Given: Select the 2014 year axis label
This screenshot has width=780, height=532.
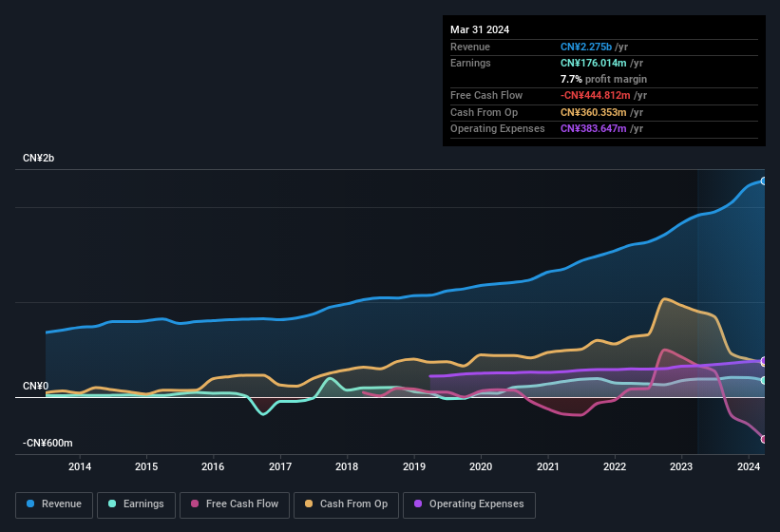Looking at the screenshot, I should pyautogui.click(x=80, y=466).
